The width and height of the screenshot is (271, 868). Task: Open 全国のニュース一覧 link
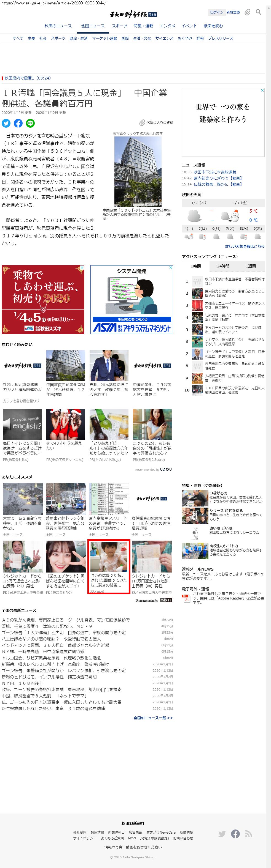click(153, 718)
